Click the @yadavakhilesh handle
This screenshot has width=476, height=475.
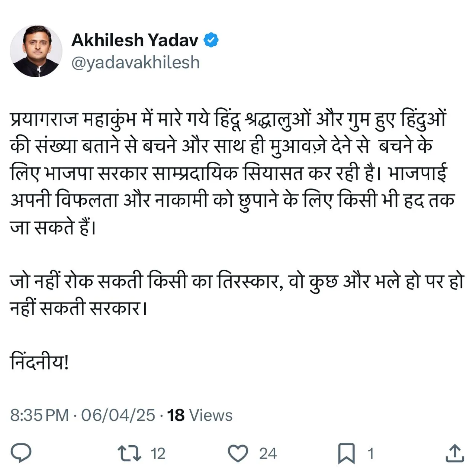[x=135, y=62]
